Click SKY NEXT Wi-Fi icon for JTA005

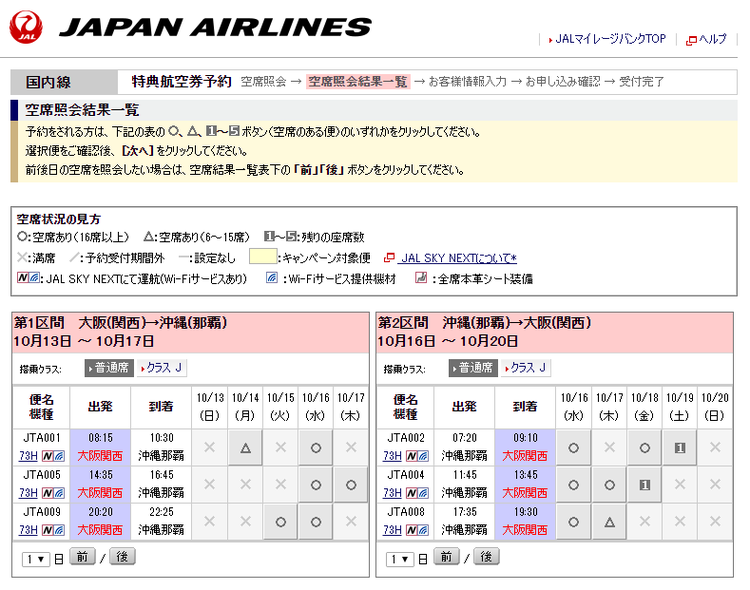pyautogui.click(x=53, y=493)
